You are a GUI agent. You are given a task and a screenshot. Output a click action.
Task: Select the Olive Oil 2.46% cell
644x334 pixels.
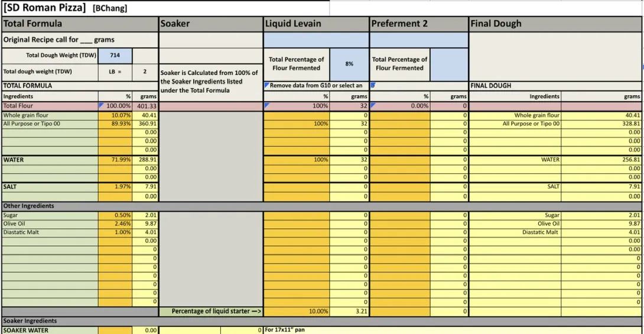tap(115, 224)
